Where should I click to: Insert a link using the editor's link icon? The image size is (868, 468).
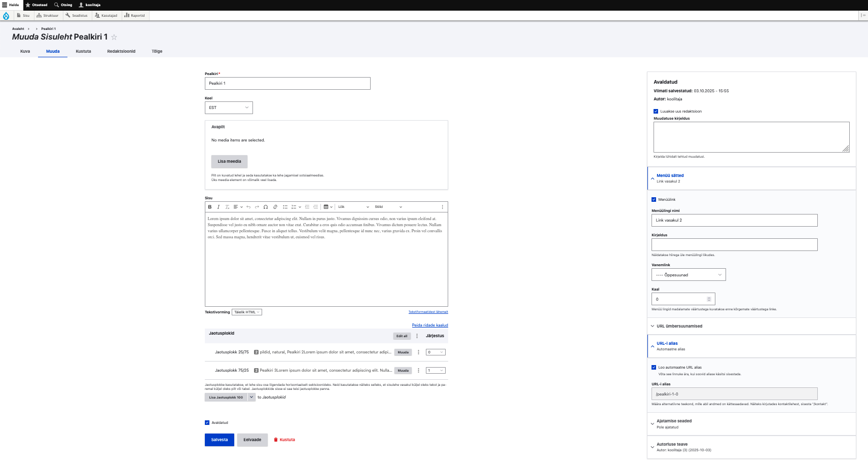click(275, 207)
